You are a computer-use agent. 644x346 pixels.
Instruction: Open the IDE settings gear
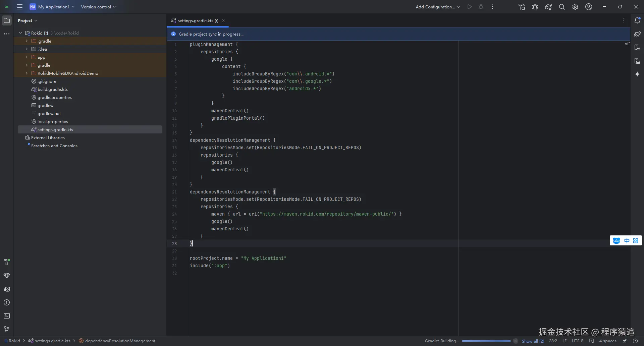click(575, 7)
